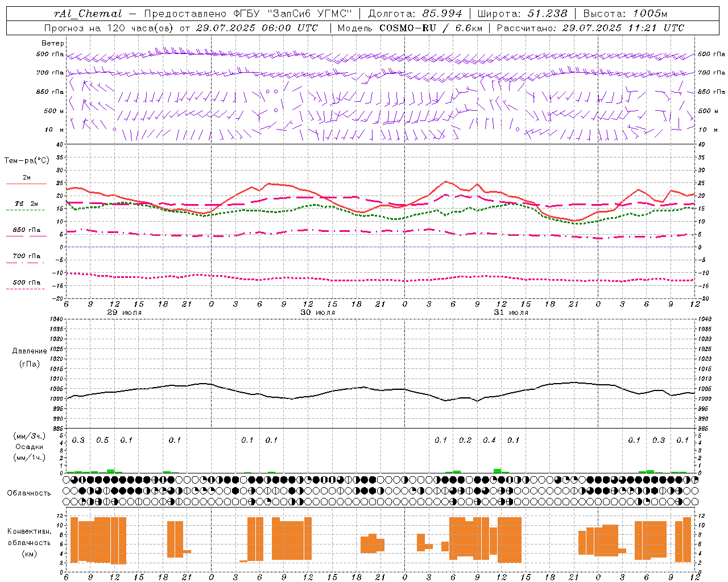
Task: Click the 2м temperature legend entry
Action: [27, 178]
